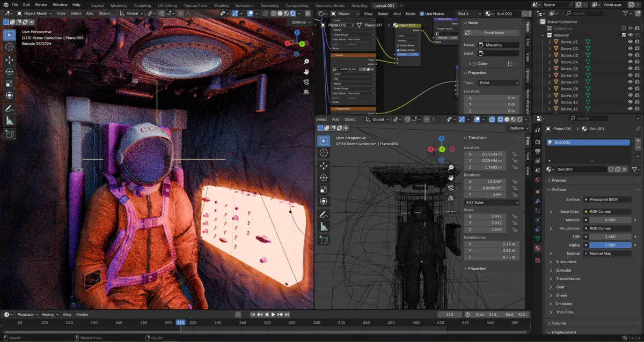Click the Annotate tool in left viewport
Image resolution: width=644 pixels, height=342 pixels.
point(10,108)
